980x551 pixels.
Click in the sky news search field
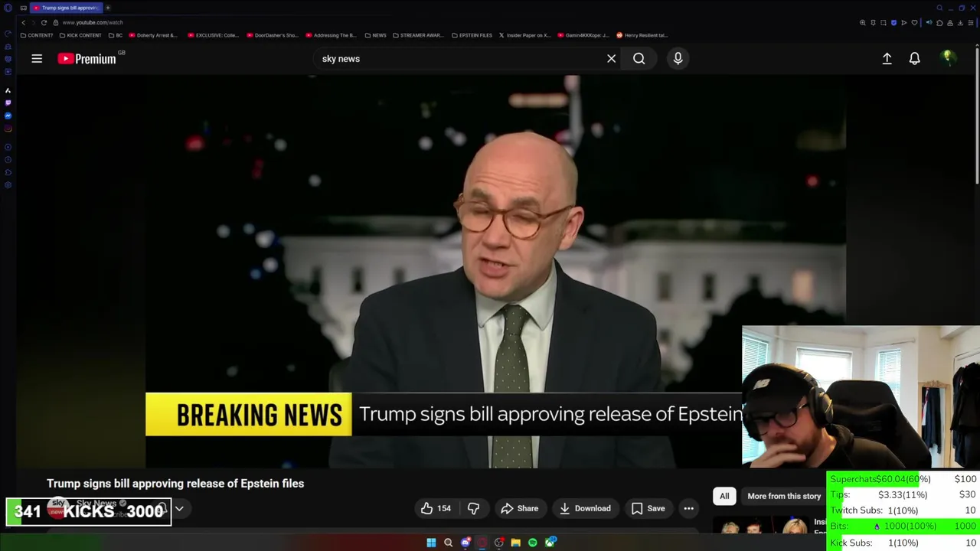point(459,59)
